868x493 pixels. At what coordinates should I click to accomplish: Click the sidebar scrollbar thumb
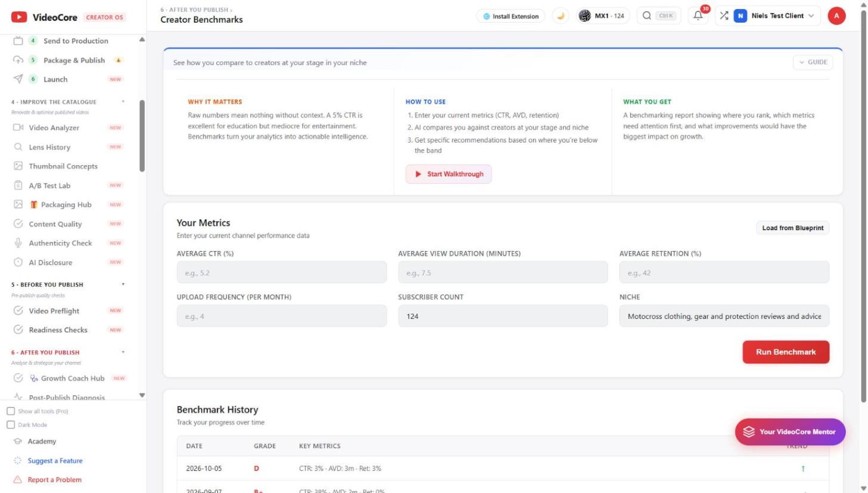click(142, 136)
